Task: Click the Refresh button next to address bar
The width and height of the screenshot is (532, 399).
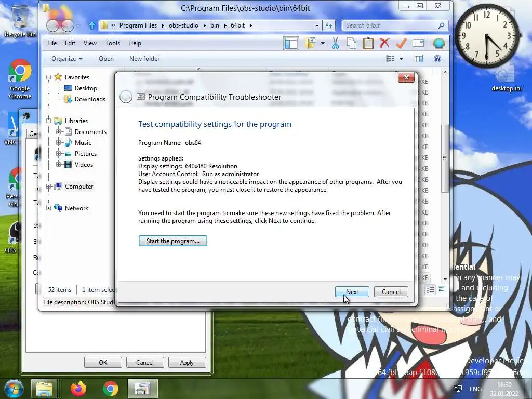Action: pos(329,25)
